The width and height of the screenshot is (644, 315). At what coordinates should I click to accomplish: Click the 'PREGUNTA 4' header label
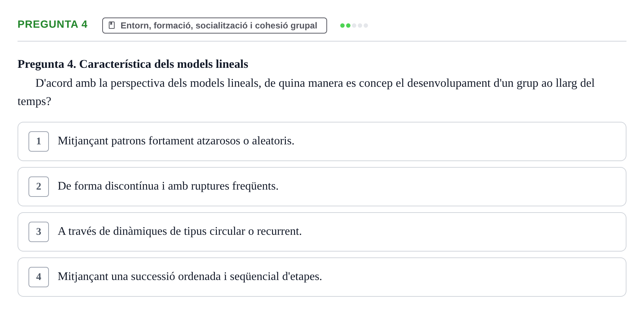click(x=53, y=24)
